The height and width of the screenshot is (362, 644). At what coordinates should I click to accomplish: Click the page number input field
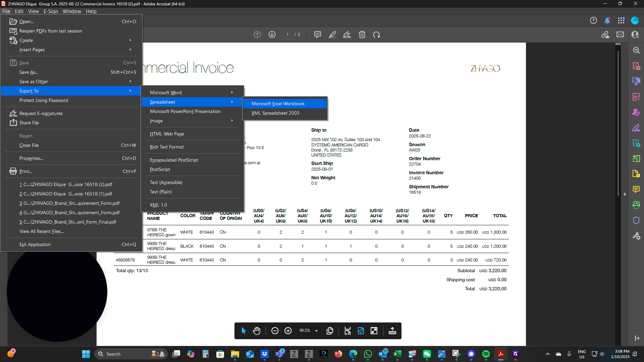[287, 35]
